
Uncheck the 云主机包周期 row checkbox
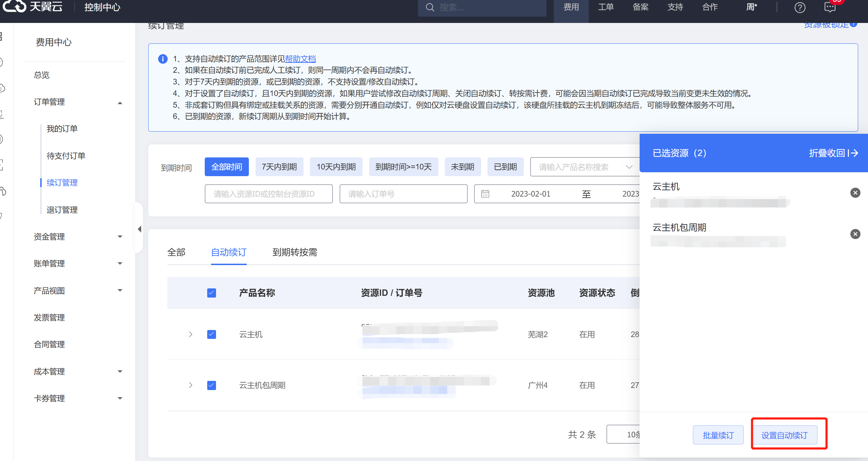[211, 385]
